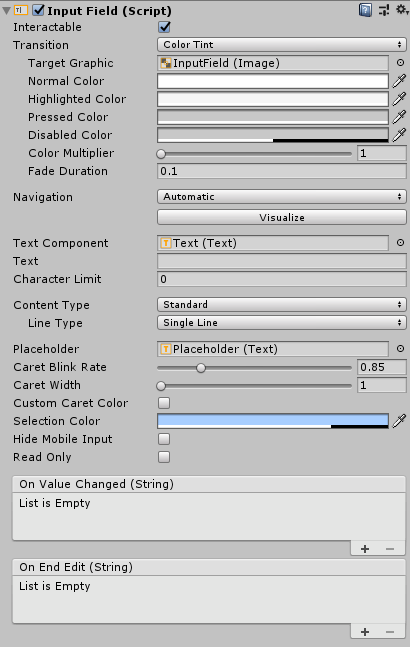Click the empty Text value field

pos(282,261)
